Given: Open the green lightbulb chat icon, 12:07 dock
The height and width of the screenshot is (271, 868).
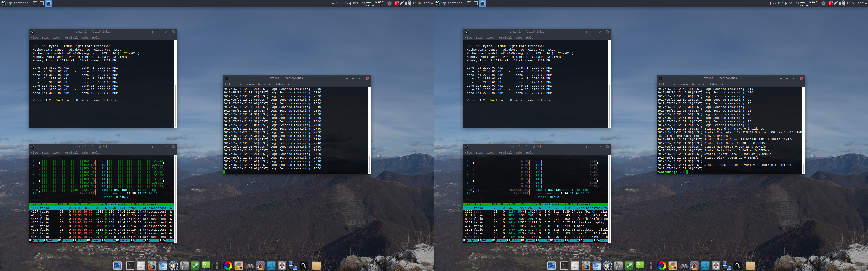Looking at the screenshot, I should point(206,265).
